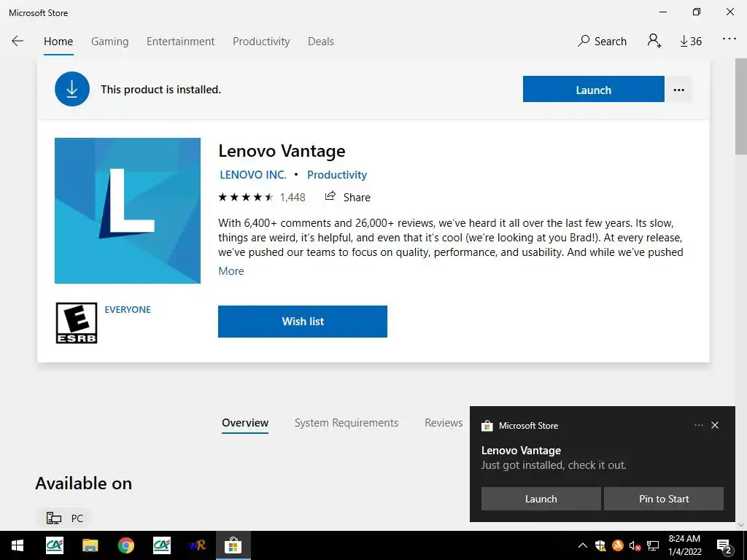Click the orange Avast tray icon
The width and height of the screenshot is (747, 560).
(618, 545)
